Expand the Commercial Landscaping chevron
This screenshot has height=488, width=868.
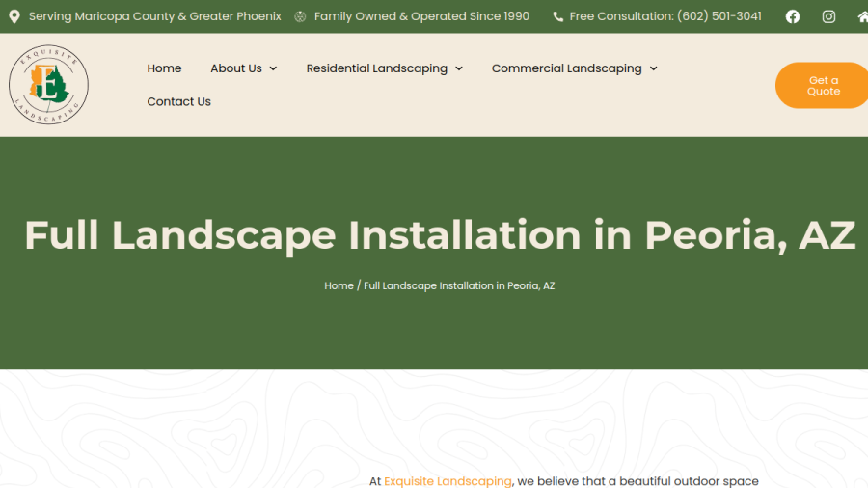click(653, 68)
